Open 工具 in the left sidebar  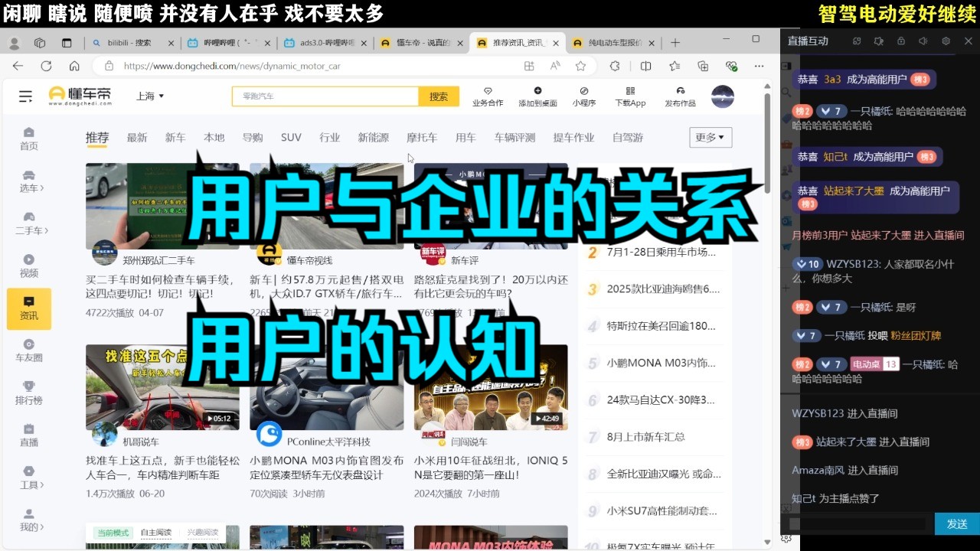click(29, 478)
